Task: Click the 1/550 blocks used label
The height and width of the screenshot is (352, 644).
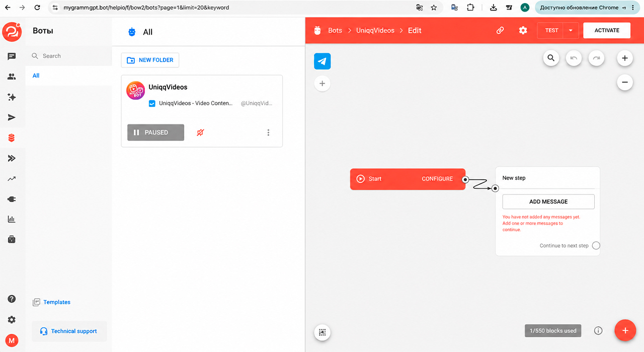Action: coord(553,331)
